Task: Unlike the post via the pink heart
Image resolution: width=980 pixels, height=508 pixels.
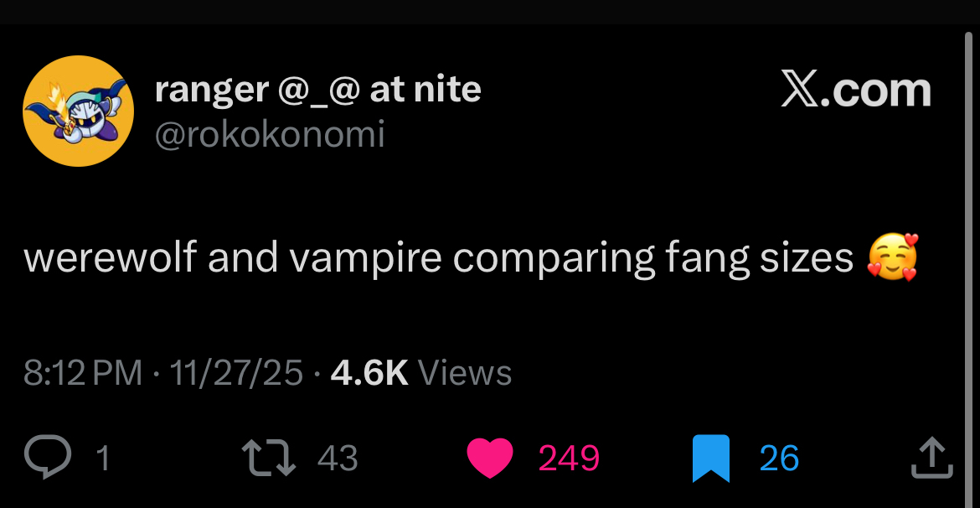Action: pyautogui.click(x=489, y=458)
